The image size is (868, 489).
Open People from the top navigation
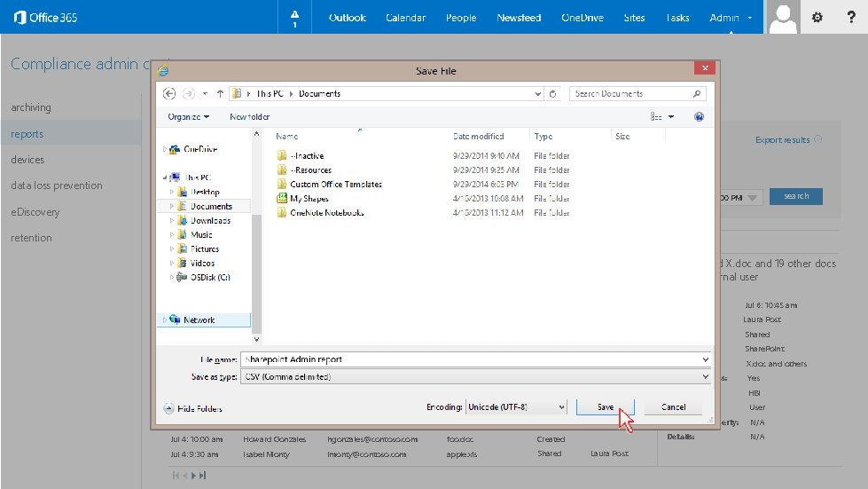[461, 18]
